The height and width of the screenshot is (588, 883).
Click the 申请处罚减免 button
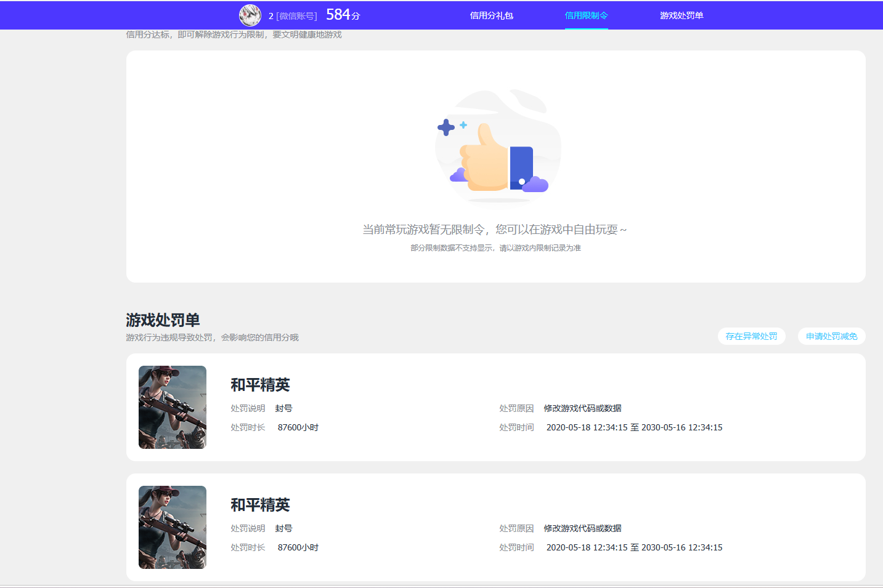tap(832, 336)
